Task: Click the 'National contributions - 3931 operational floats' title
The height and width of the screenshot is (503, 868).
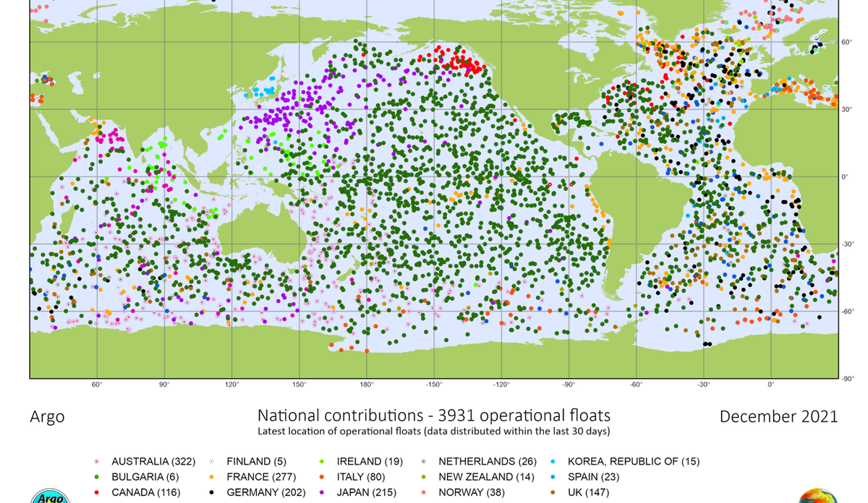Action: pos(434,416)
